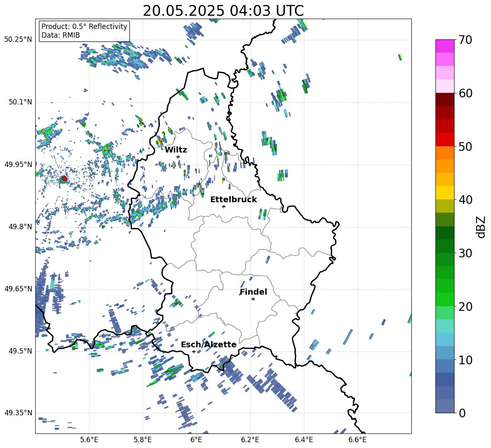Click the colorbar tick label 70
The height and width of the screenshot is (448, 491).
465,40
